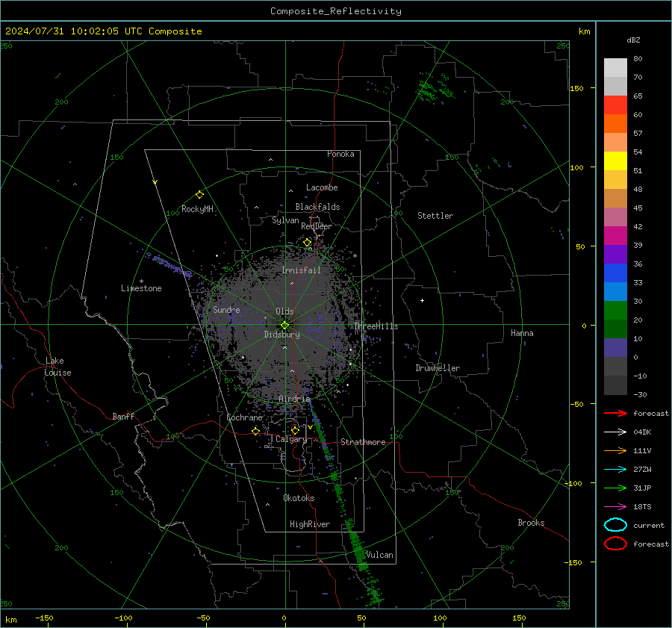Click the asterisk marker above Limestone
The image size is (672, 628).
141,282
